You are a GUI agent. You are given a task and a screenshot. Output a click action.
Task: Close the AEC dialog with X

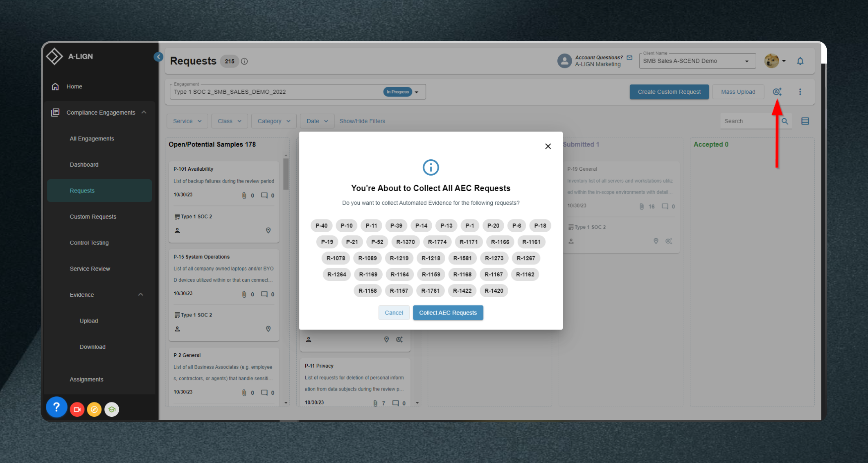pos(548,146)
